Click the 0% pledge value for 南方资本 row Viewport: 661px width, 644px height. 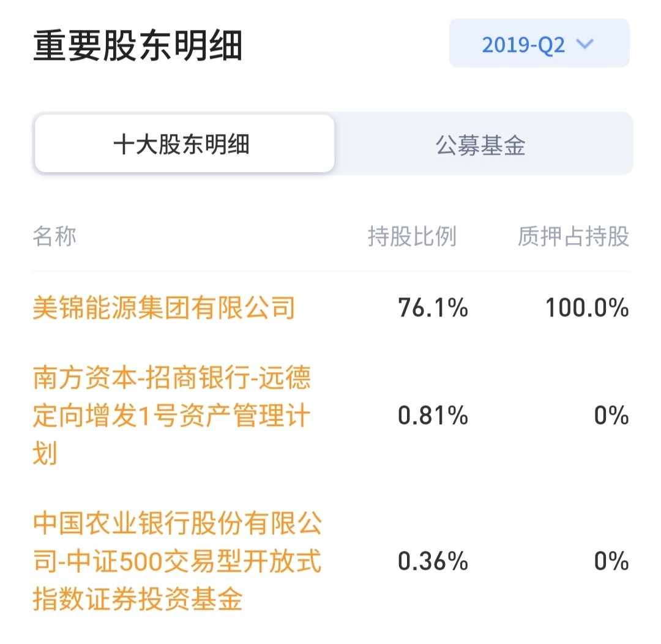[611, 416]
